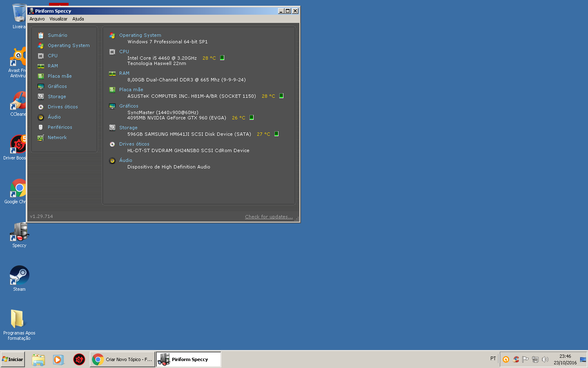Open the Driver Booster taskbar icon
Viewport: 588px width, 368px height.
point(79,359)
